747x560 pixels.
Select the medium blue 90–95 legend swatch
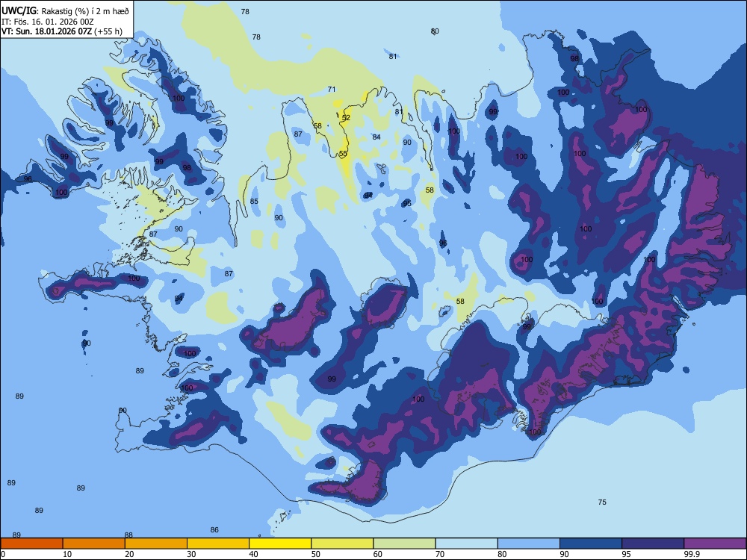tap(591, 544)
